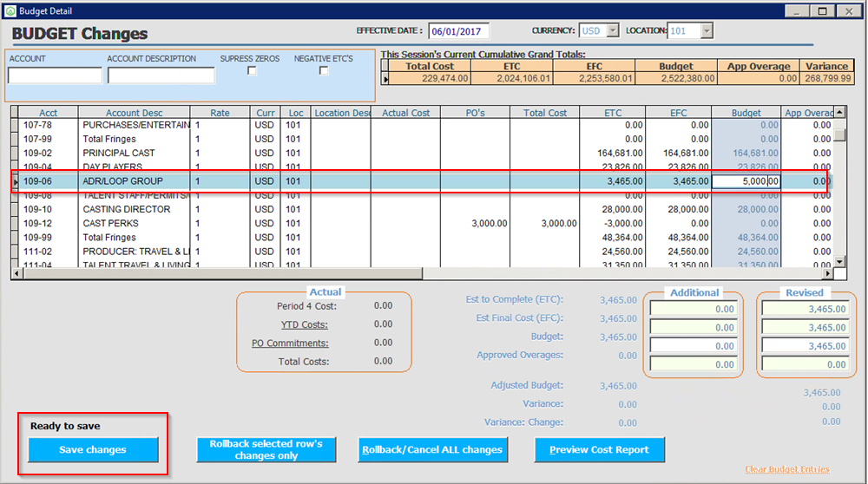Click the -3,000.00 ETC cell
Screen dimensions: 868x484
[x=613, y=224]
